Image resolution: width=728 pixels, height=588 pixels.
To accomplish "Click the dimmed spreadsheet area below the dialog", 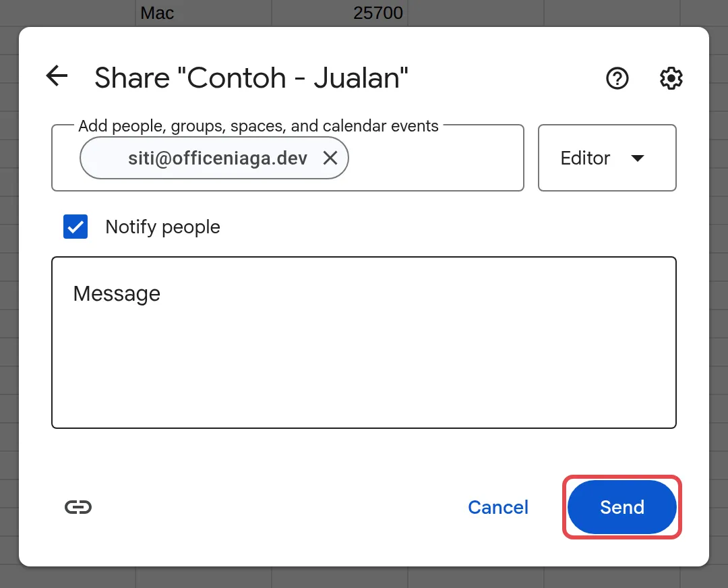I will pyautogui.click(x=363, y=577).
